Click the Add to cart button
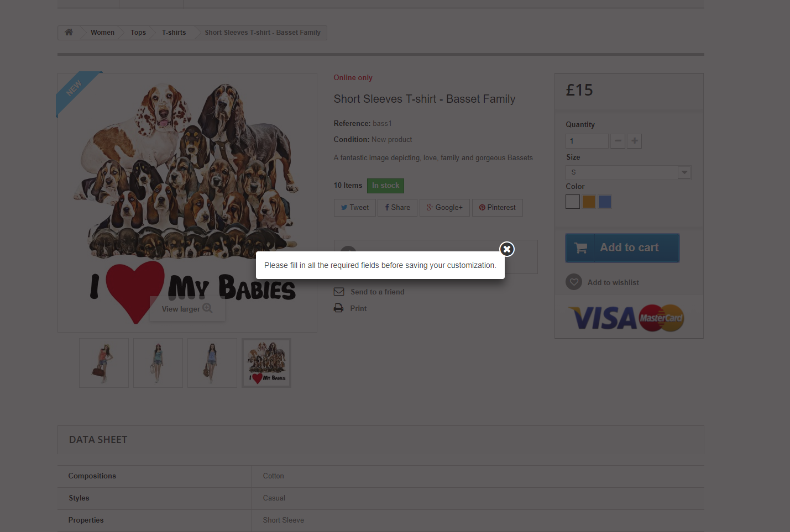The width and height of the screenshot is (790, 532). pos(622,248)
